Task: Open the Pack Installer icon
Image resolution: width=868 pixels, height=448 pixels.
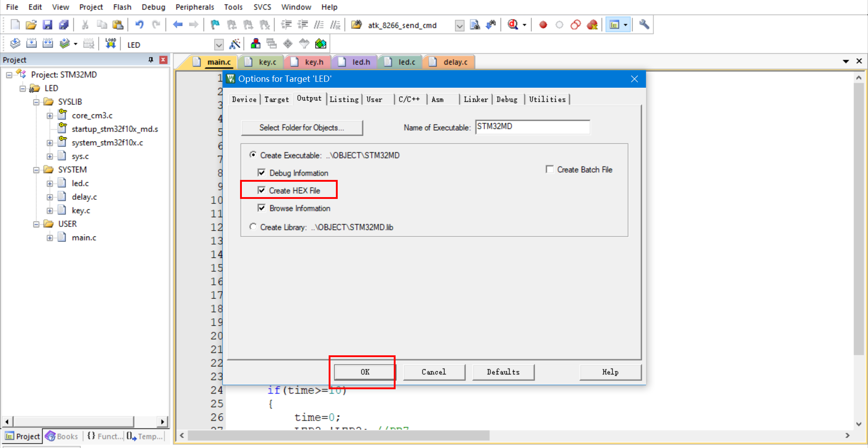Action: click(x=321, y=44)
